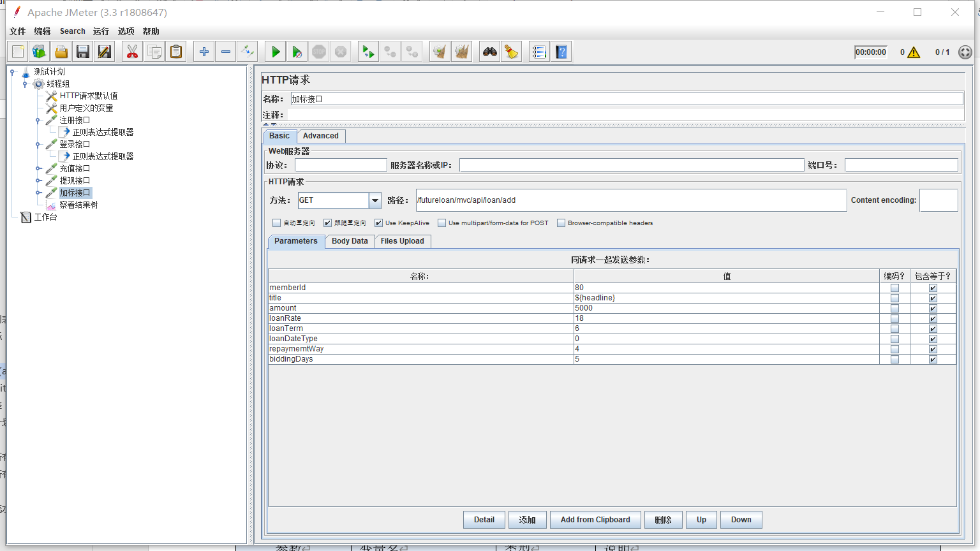This screenshot has height=551, width=980.
Task: Open the 文件 menu
Action: (x=18, y=31)
